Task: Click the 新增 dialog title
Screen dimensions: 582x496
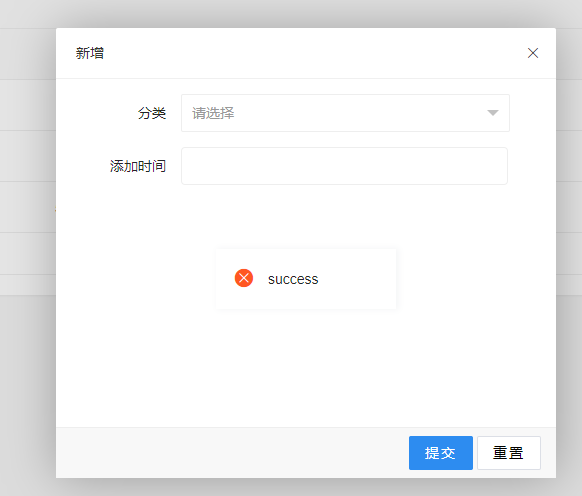Action: coord(89,53)
